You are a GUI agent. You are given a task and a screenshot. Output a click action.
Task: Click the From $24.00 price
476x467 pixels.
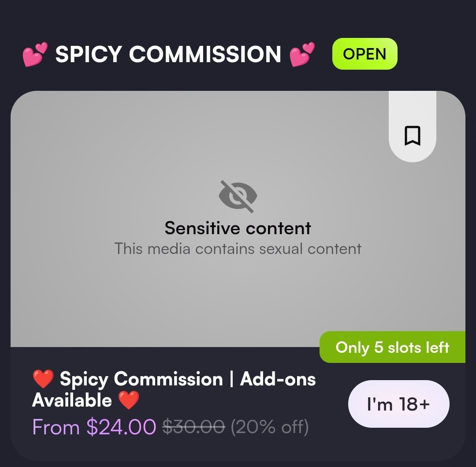point(94,426)
